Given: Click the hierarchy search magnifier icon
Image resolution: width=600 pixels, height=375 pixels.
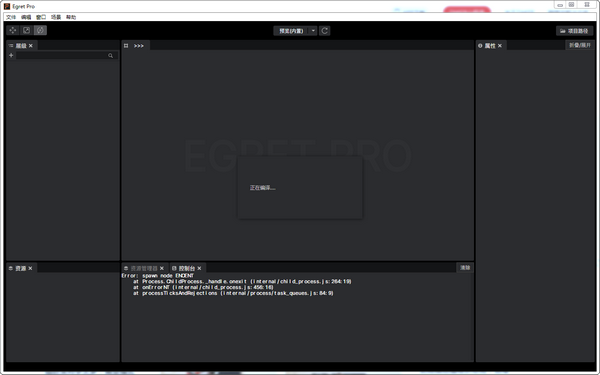Looking at the screenshot, I should [111, 55].
